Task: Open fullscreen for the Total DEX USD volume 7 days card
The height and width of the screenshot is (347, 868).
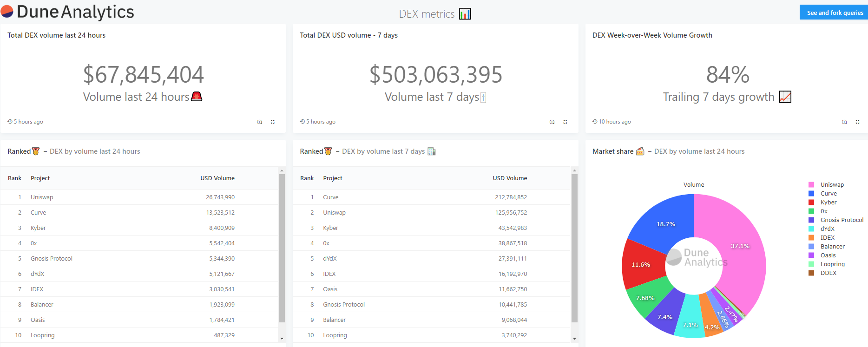Action: point(565,122)
